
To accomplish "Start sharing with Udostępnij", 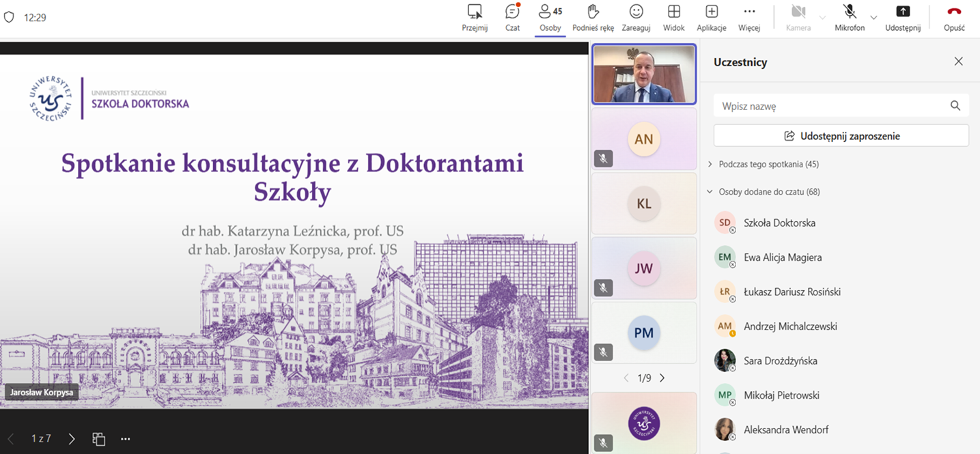I will tap(903, 18).
